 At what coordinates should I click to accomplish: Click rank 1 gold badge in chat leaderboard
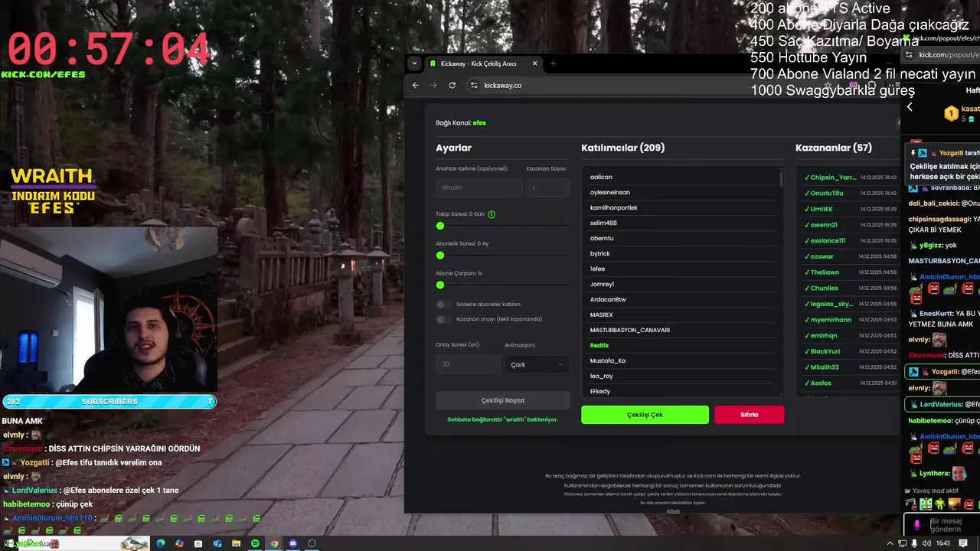951,114
